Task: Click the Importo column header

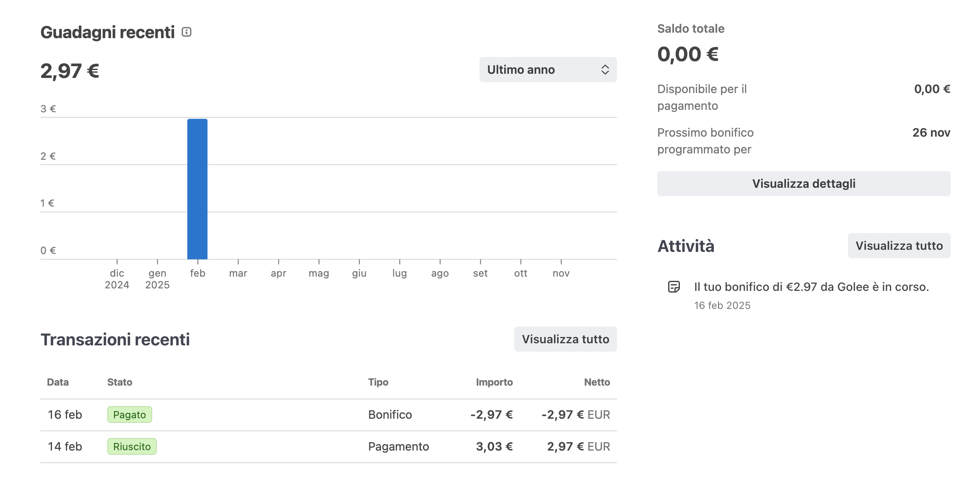Action: pos(494,382)
